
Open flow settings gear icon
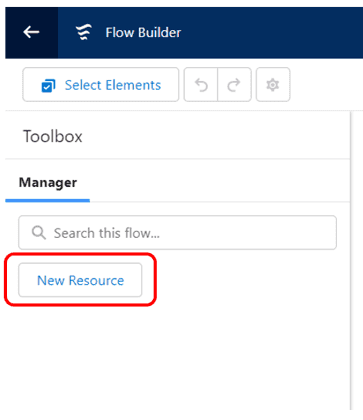273,85
